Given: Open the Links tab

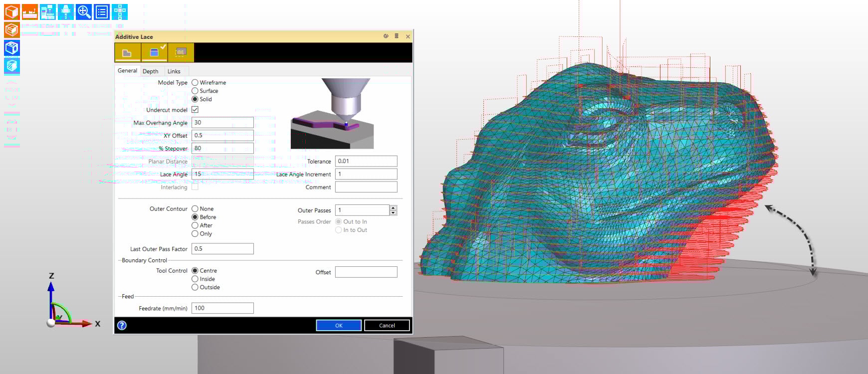Looking at the screenshot, I should [174, 71].
